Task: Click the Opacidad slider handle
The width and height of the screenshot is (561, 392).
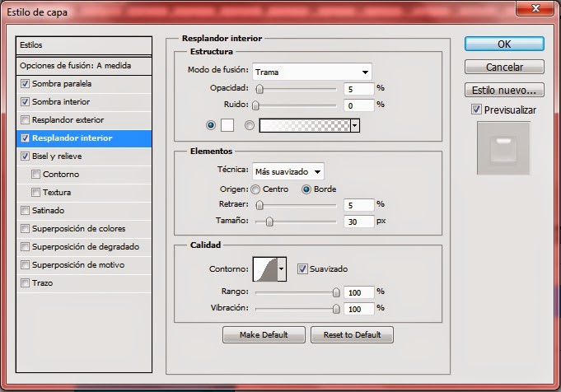Action: click(259, 89)
